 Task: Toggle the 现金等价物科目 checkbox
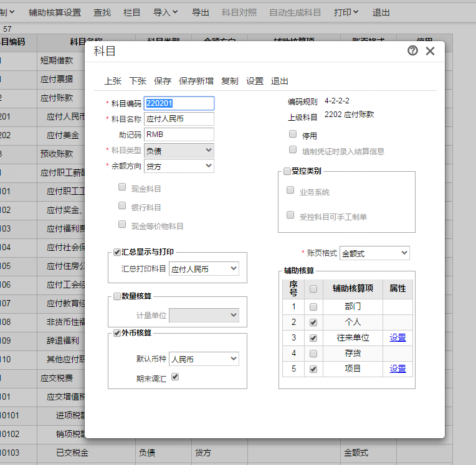pyautogui.click(x=122, y=224)
